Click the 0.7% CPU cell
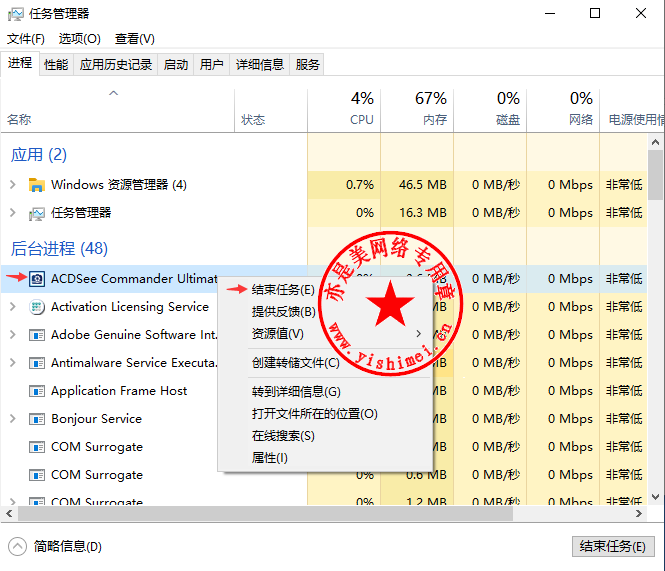The image size is (665, 571). [x=344, y=185]
